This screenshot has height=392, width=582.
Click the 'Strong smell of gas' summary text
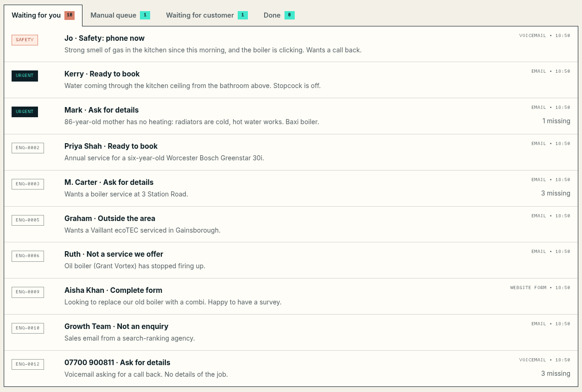[213, 50]
